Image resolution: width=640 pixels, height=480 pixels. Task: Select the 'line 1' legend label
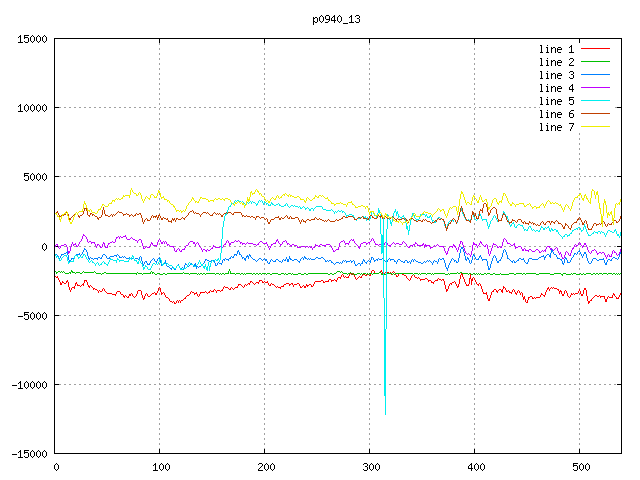click(557, 49)
